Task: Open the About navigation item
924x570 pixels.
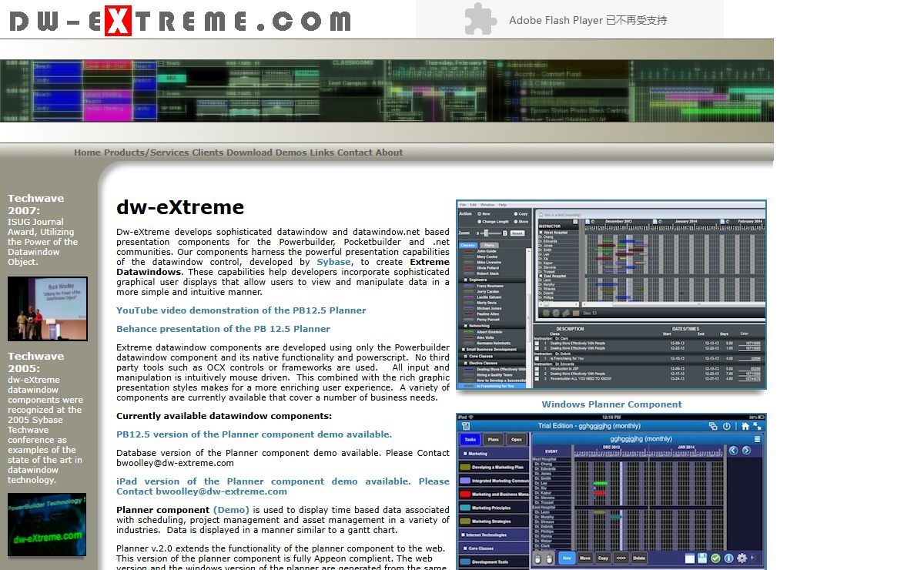Action: coord(389,153)
